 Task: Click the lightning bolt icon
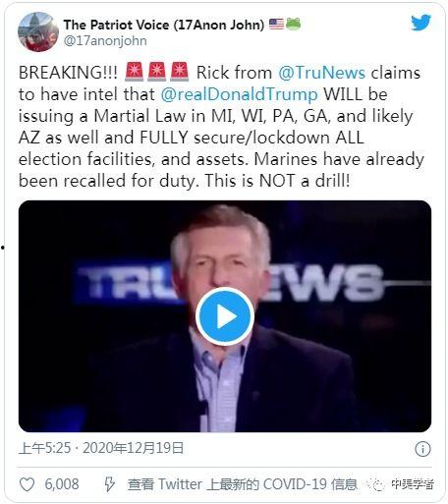pyautogui.click(x=109, y=484)
